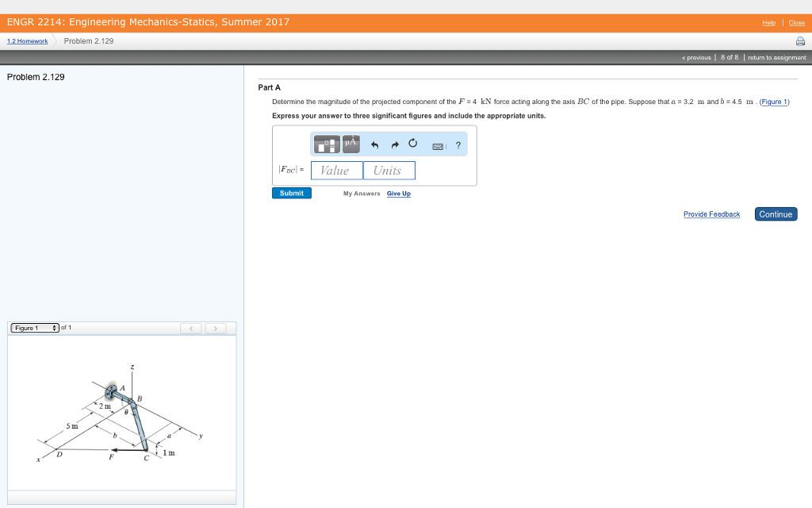Screen dimensions: 812x508
Task: Click the Give Up link
Action: [398, 193]
